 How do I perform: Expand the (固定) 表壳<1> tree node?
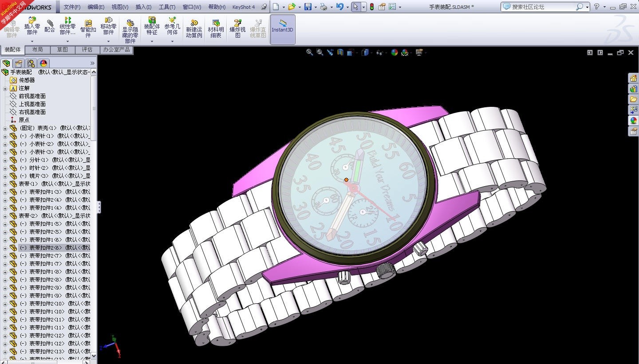click(x=5, y=128)
